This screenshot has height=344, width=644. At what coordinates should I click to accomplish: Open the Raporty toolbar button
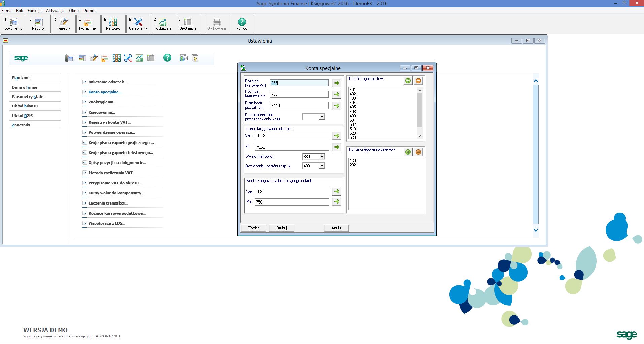[x=38, y=24]
